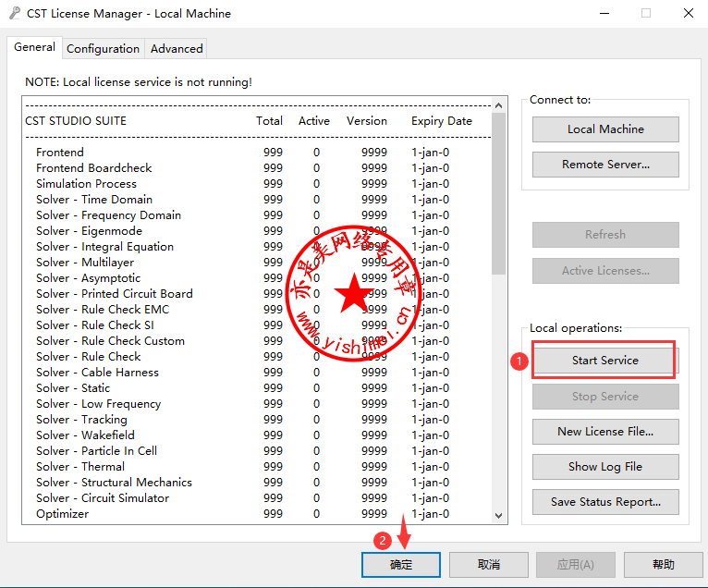
Task: Click the license list scrollbar thumb
Action: pyautogui.click(x=498, y=193)
